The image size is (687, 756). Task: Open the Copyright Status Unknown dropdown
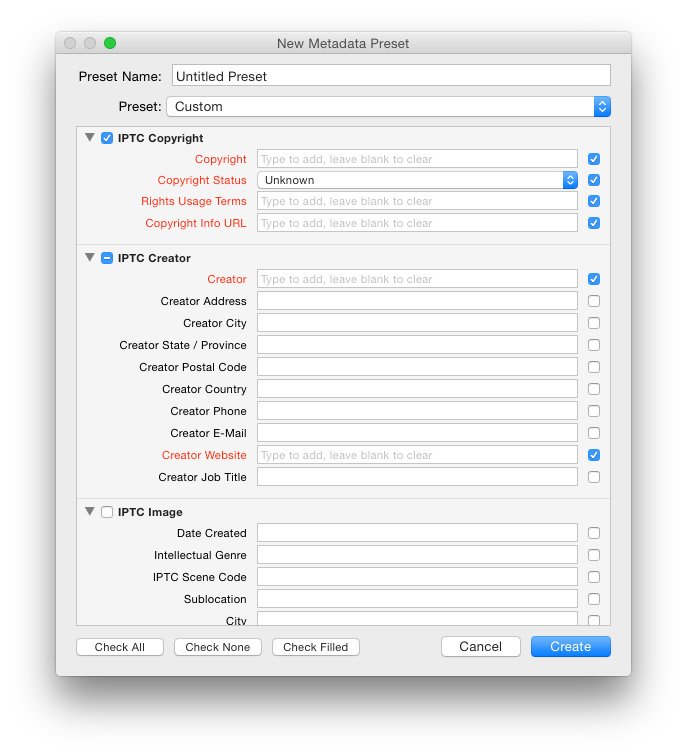click(417, 180)
